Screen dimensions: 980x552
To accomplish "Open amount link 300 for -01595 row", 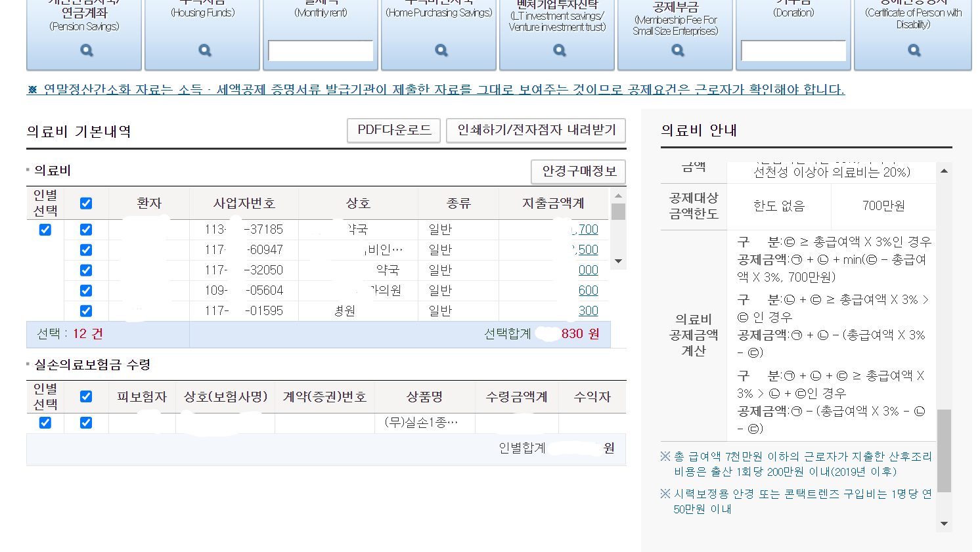I will [x=589, y=311].
